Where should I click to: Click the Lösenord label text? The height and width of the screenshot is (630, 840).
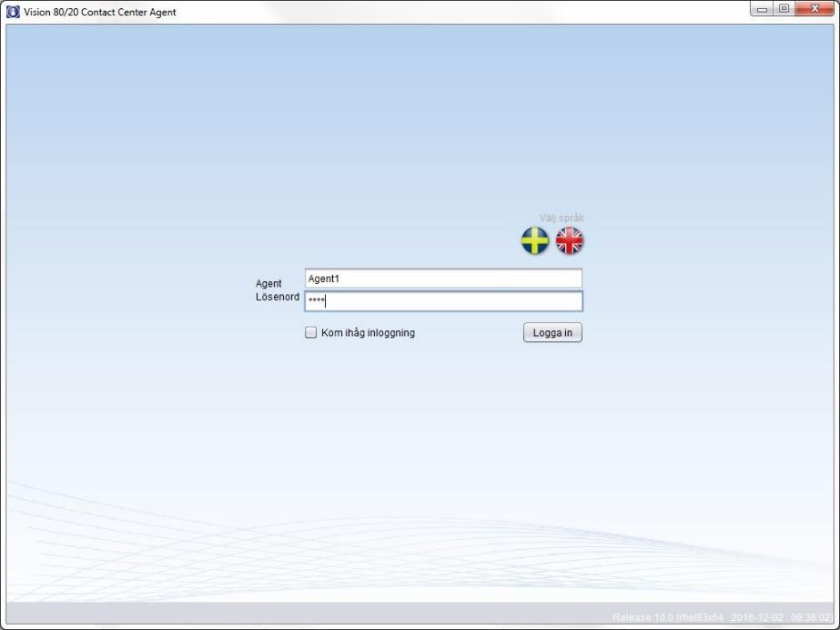pyautogui.click(x=278, y=297)
